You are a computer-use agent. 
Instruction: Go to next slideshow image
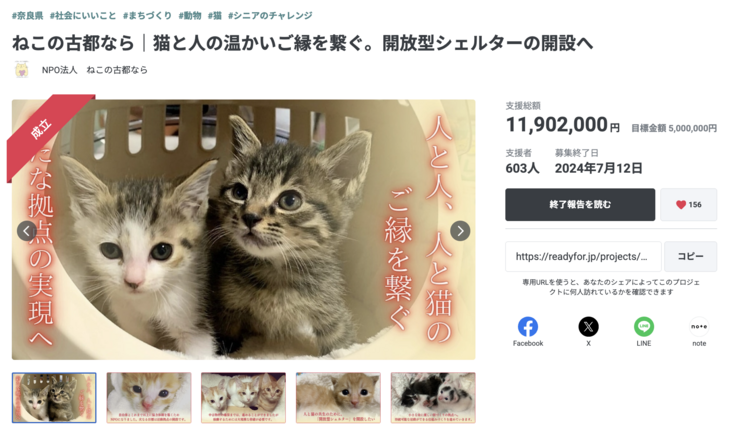click(x=460, y=231)
